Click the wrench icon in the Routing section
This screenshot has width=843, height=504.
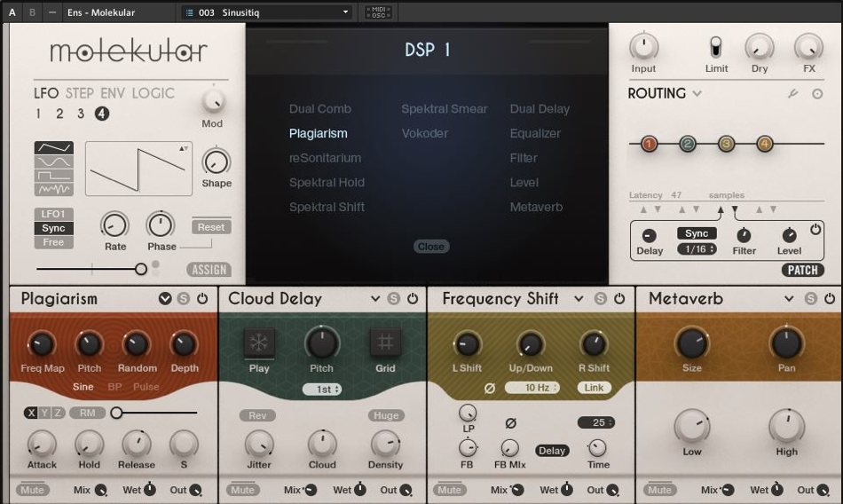[793, 94]
